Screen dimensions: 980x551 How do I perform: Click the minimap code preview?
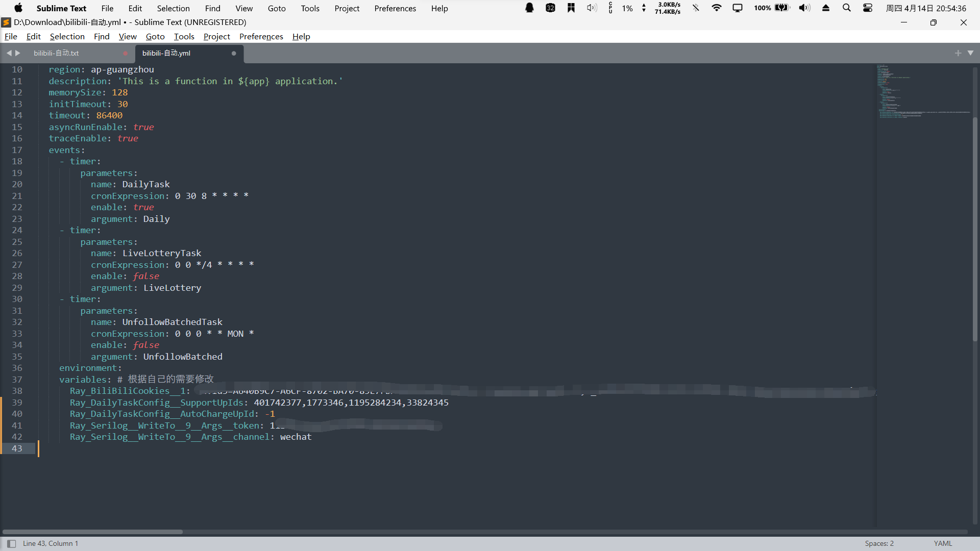coord(924,92)
